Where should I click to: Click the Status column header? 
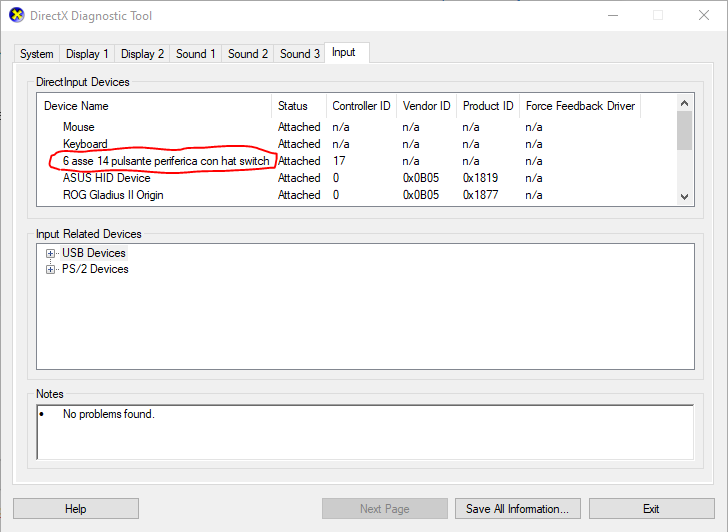[299, 106]
